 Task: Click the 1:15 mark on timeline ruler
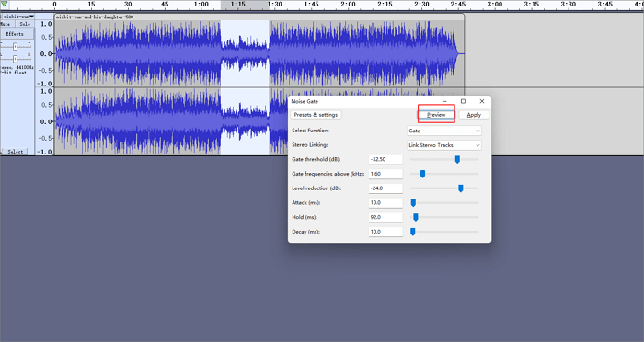(x=237, y=4)
